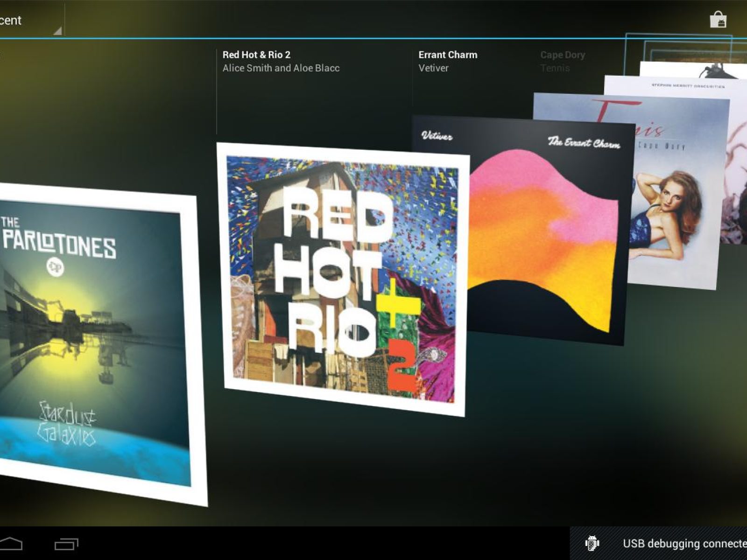Image resolution: width=747 pixels, height=560 pixels.
Task: Tap the Home navigation icon
Action: click(11, 544)
